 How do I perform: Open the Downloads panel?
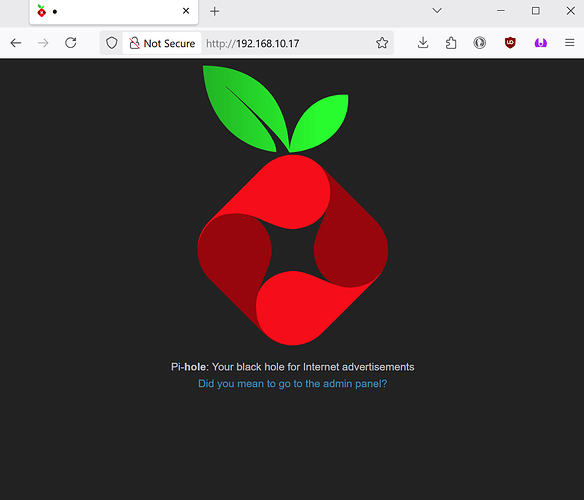[x=423, y=43]
